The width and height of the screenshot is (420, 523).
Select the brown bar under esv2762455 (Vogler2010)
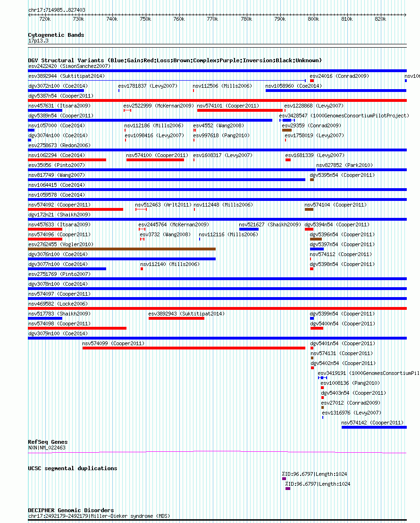pos(122,249)
